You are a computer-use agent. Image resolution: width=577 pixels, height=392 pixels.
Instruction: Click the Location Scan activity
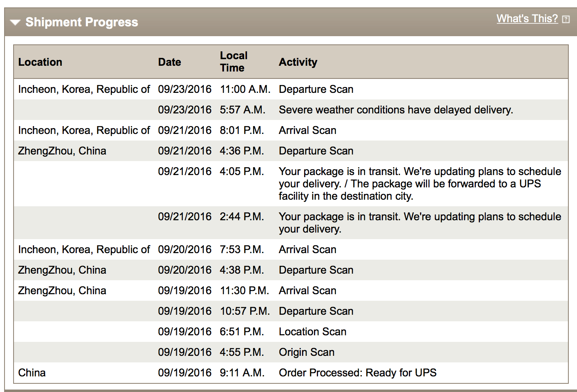(x=312, y=332)
